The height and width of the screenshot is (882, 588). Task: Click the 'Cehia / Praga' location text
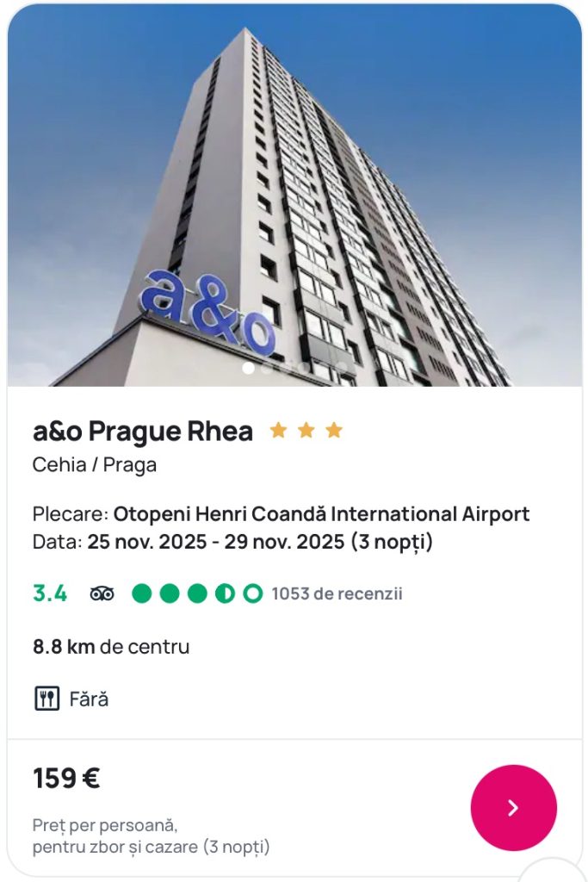(x=95, y=465)
